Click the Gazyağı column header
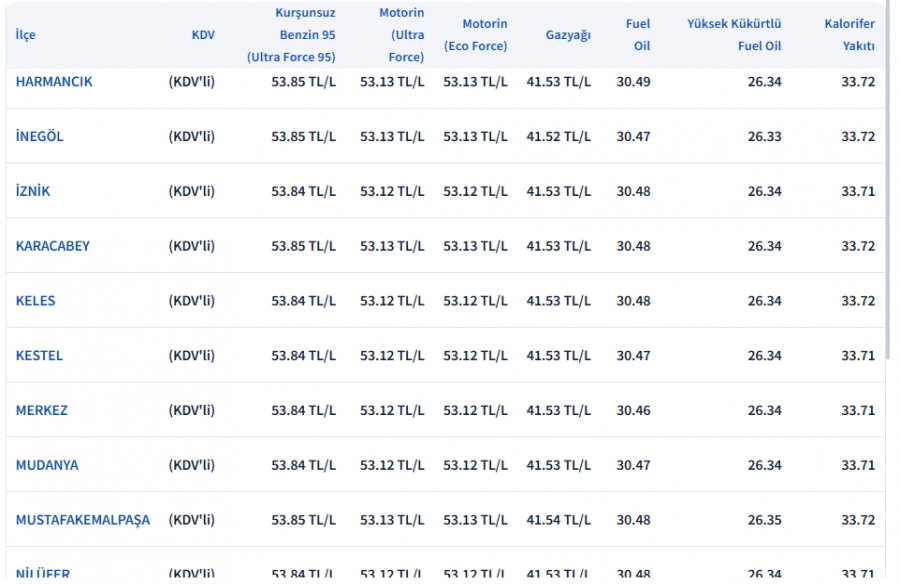Screen dimensions: 900x584 click(x=568, y=35)
